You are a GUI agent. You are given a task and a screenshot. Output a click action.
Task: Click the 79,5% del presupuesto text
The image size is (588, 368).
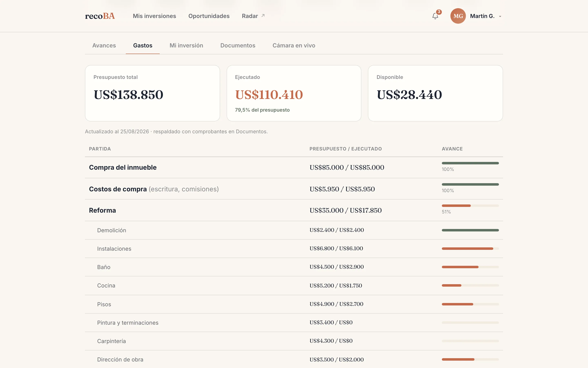click(x=262, y=110)
